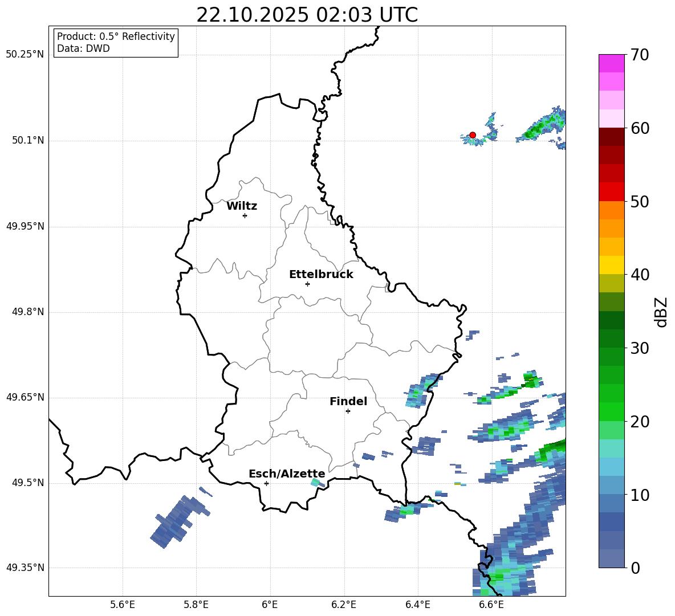Image resolution: width=675 pixels, height=616 pixels.
Task: Click the 6.6°E longitude label
Action: (x=491, y=605)
